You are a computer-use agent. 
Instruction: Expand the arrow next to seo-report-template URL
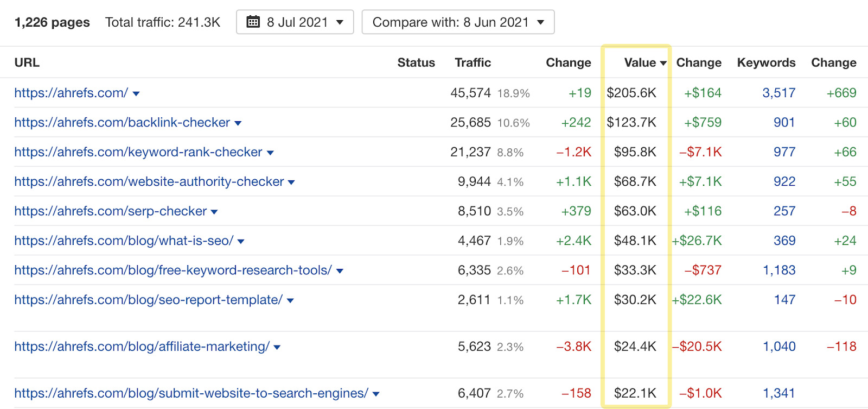[x=290, y=300]
